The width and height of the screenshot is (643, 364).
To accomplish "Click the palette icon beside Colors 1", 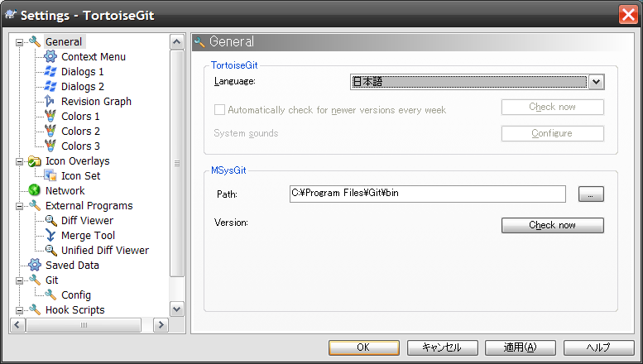I will point(50,117).
